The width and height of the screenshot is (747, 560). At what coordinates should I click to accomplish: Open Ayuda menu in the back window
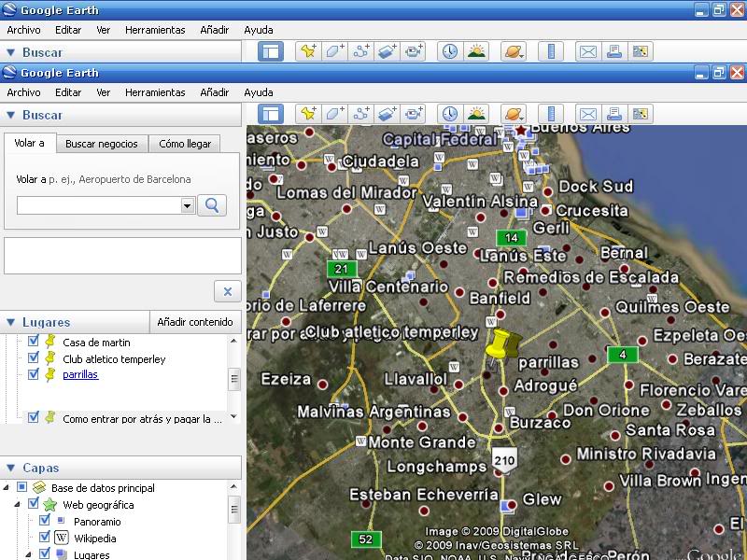click(x=259, y=30)
